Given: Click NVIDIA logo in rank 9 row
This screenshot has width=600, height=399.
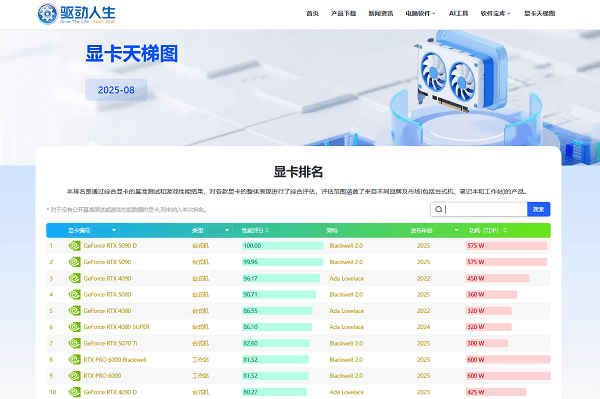Looking at the screenshot, I should pyautogui.click(x=74, y=376).
